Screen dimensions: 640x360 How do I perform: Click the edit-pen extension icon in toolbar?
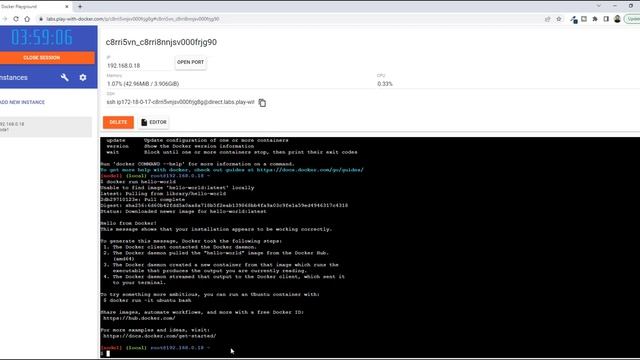(x=573, y=19)
